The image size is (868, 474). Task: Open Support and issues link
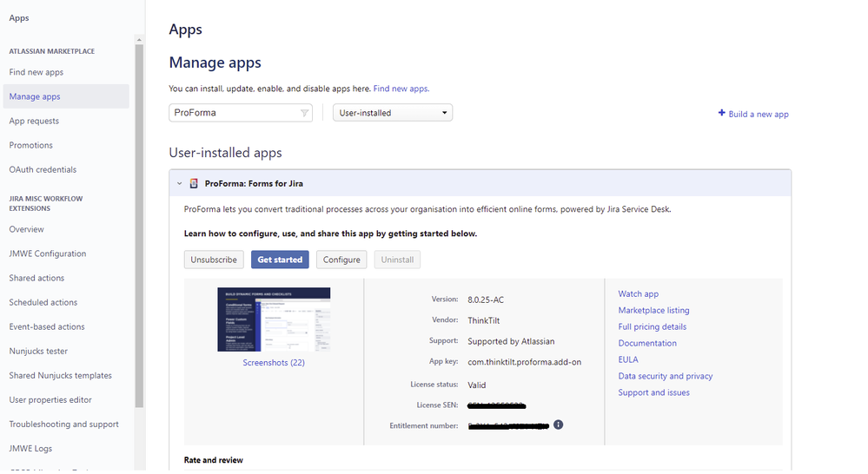click(x=653, y=392)
